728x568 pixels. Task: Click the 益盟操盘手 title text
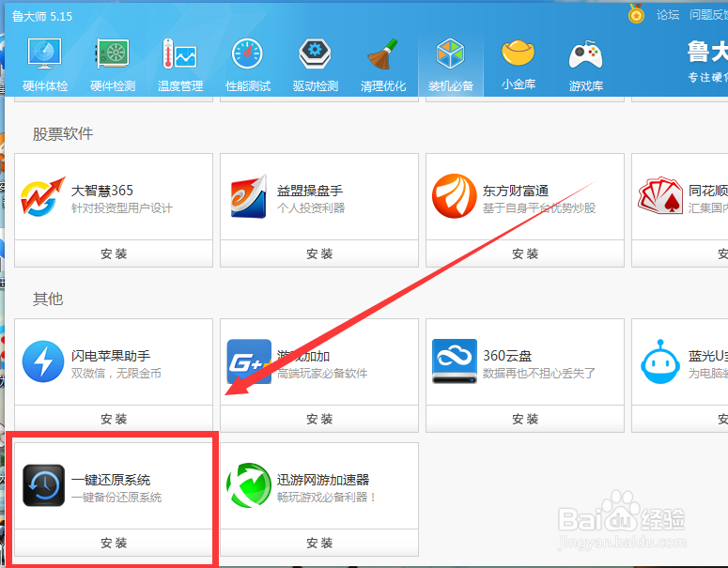click(310, 191)
